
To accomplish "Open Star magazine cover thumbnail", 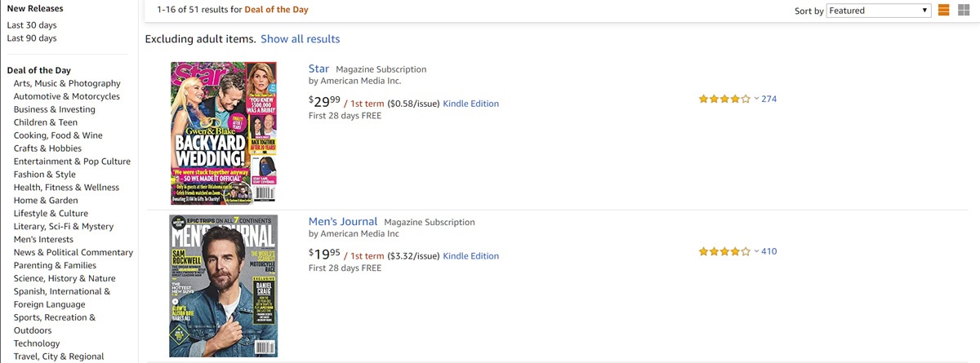I will (224, 132).
